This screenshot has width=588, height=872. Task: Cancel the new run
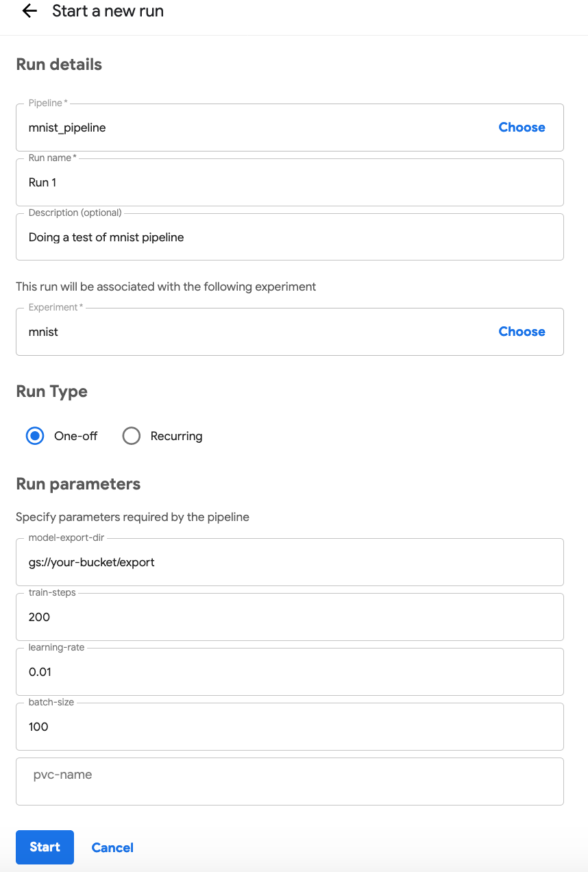[x=112, y=847]
